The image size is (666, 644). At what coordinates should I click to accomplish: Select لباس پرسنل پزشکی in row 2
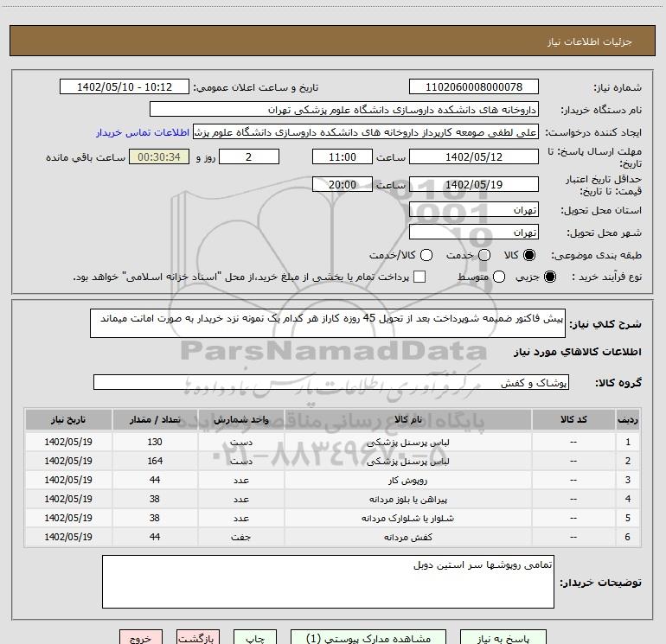click(x=407, y=461)
